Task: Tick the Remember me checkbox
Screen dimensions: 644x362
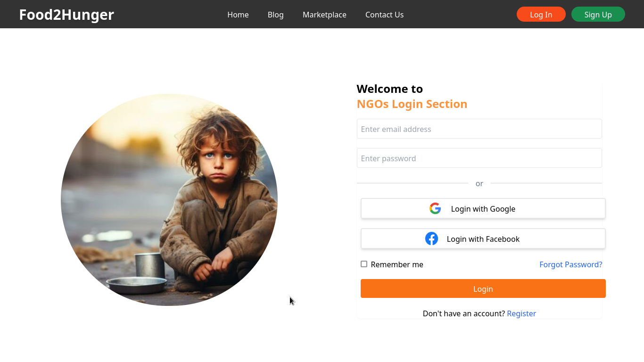Action: 364,264
